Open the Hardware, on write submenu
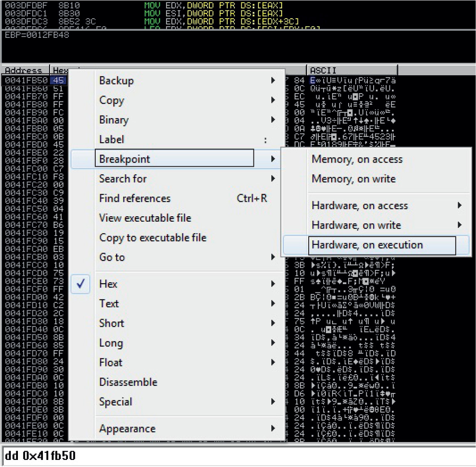 tap(377, 225)
